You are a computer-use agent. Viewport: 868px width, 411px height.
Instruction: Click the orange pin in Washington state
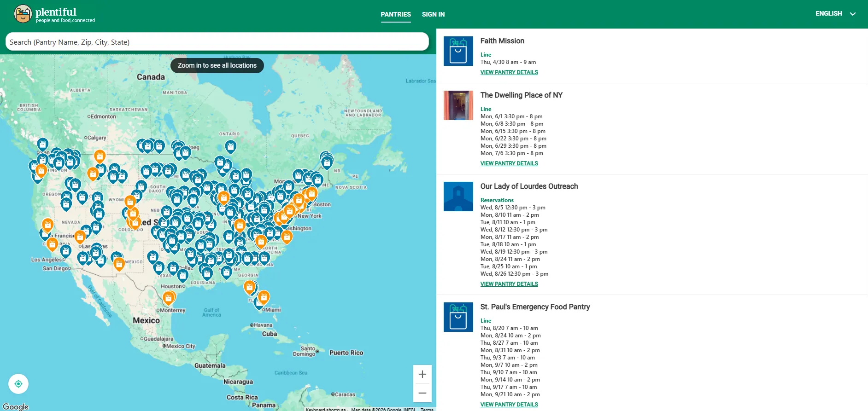[41, 170]
